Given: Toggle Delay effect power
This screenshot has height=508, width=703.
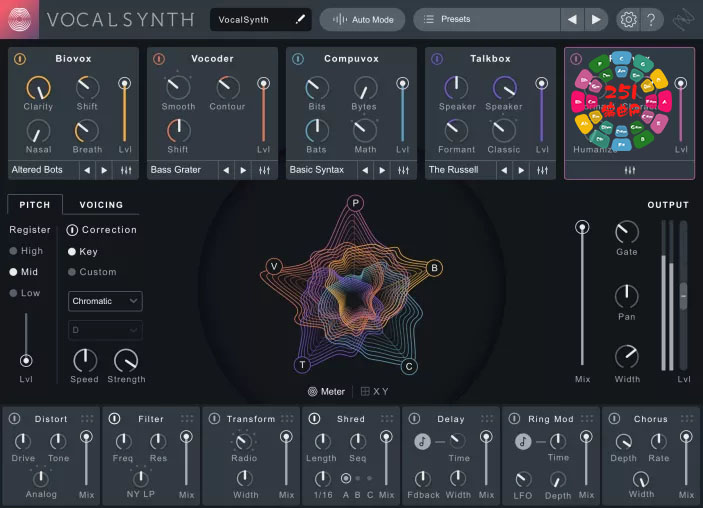Looking at the screenshot, I should tap(415, 418).
